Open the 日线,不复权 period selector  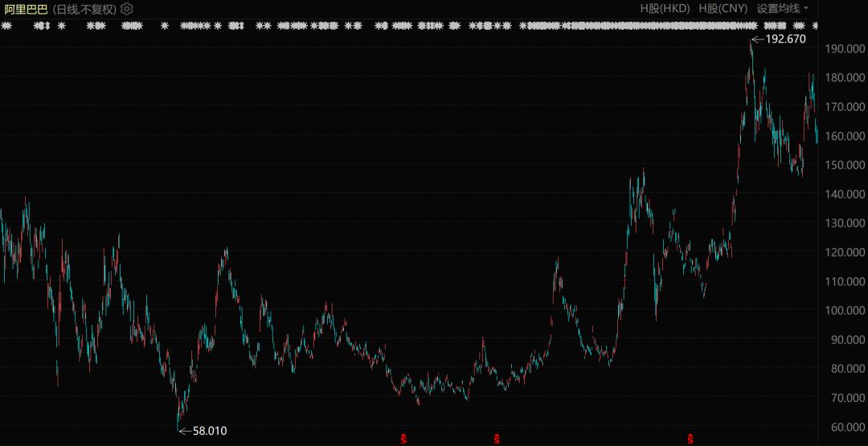(84, 9)
